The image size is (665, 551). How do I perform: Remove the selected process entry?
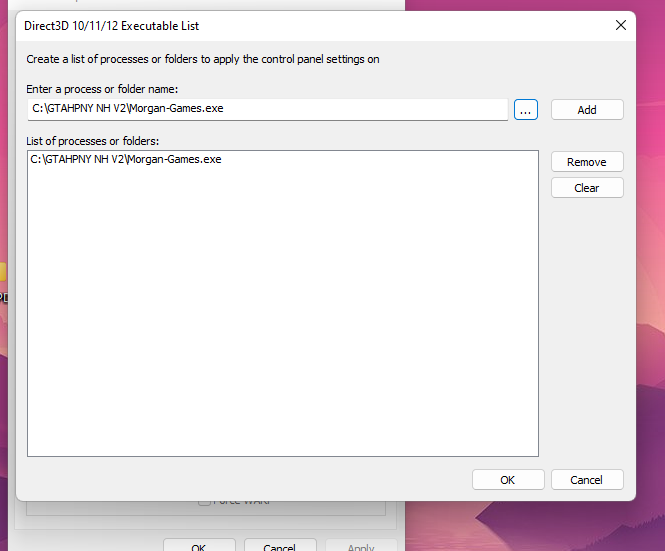[587, 162]
